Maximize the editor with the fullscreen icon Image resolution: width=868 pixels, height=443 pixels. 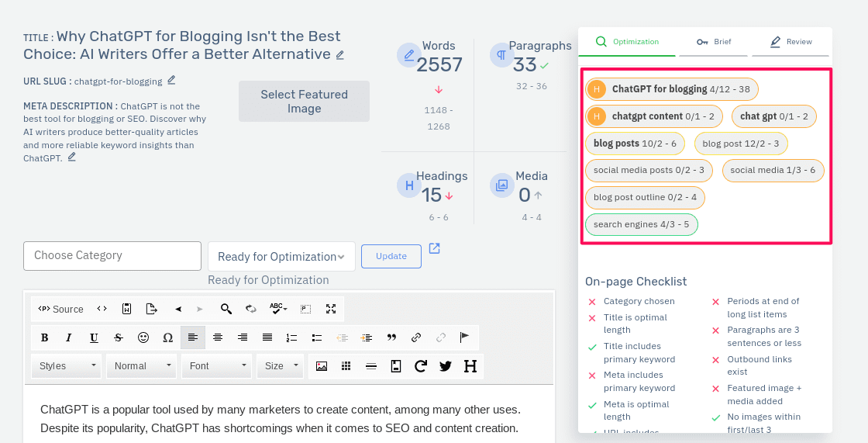[x=331, y=309]
